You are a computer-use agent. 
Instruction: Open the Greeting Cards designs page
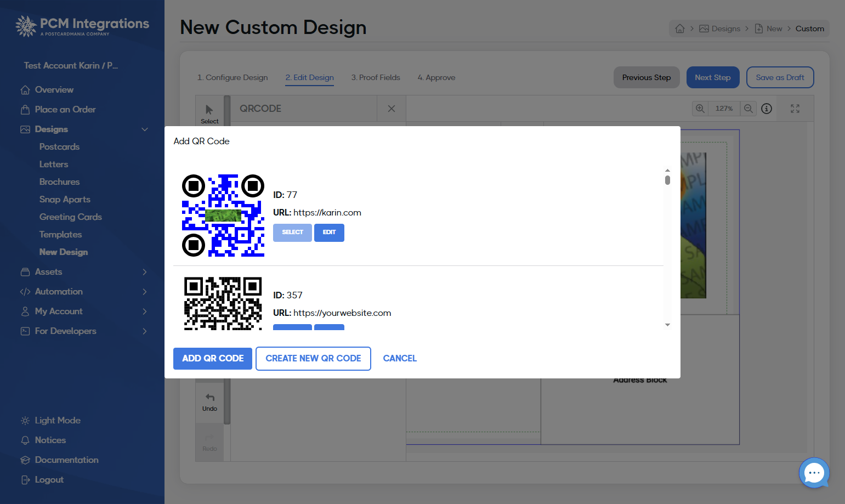(71, 217)
